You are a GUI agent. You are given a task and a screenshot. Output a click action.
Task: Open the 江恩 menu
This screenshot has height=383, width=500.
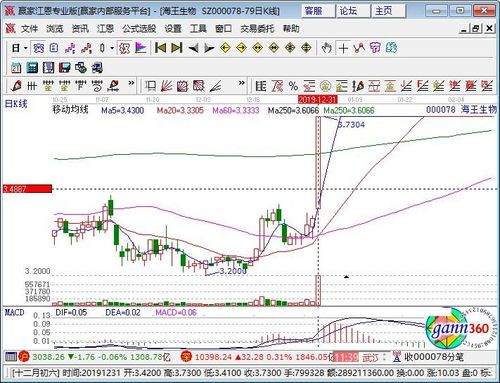(105, 29)
